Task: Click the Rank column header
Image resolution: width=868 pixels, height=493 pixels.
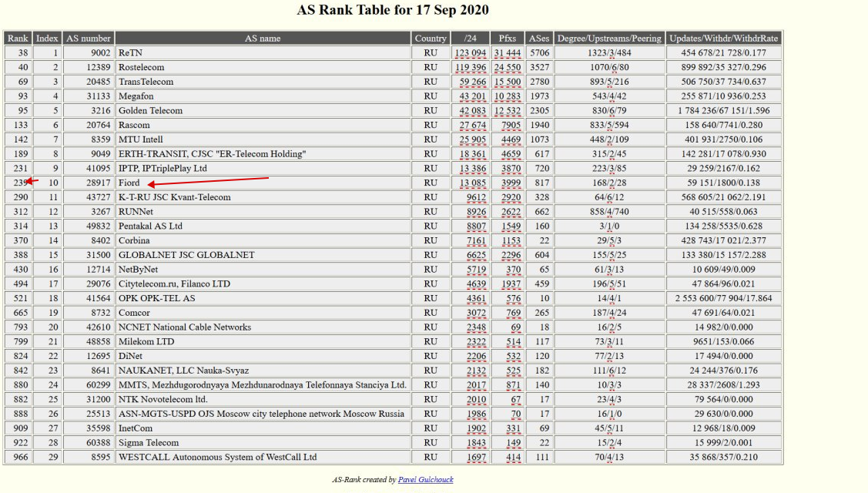Action: (x=18, y=39)
